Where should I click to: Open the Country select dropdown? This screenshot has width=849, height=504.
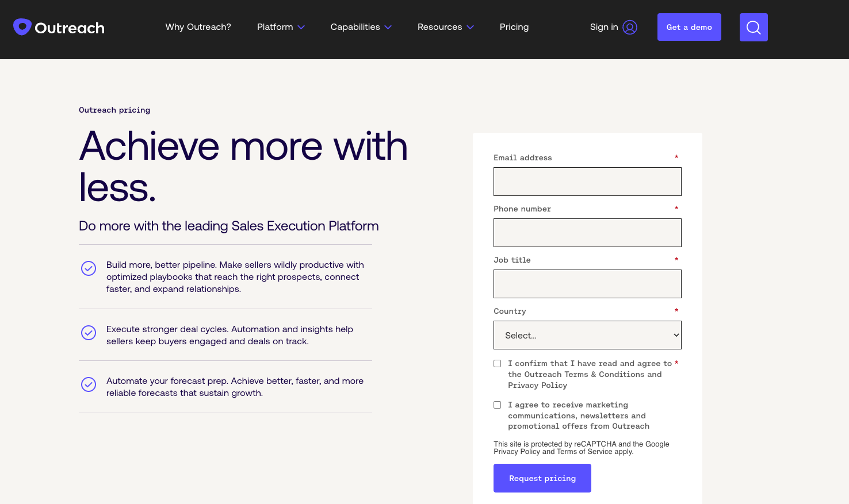tap(587, 335)
